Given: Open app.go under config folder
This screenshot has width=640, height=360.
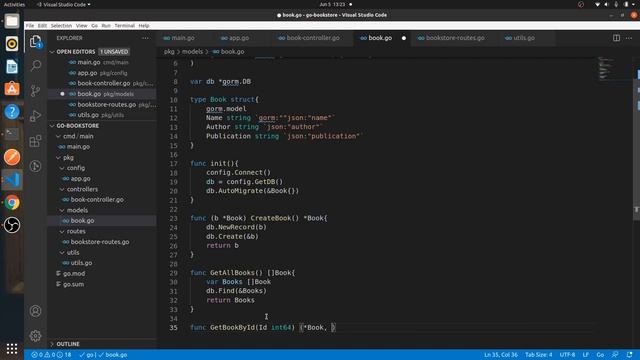Looking at the screenshot, I should coord(80,179).
